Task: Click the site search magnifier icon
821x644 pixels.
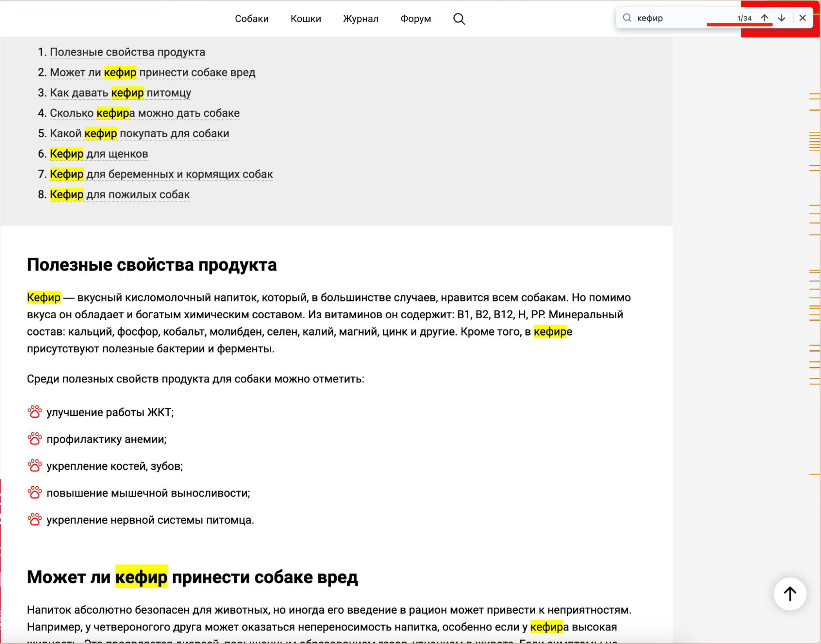Action: point(459,19)
